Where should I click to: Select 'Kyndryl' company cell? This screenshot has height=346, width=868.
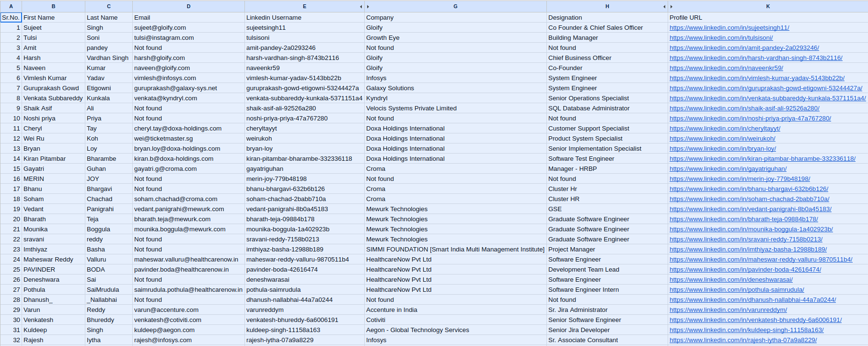455,98
